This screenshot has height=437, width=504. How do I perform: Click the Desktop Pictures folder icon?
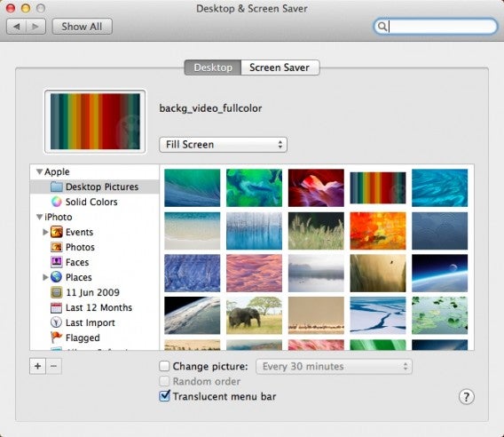click(57, 187)
